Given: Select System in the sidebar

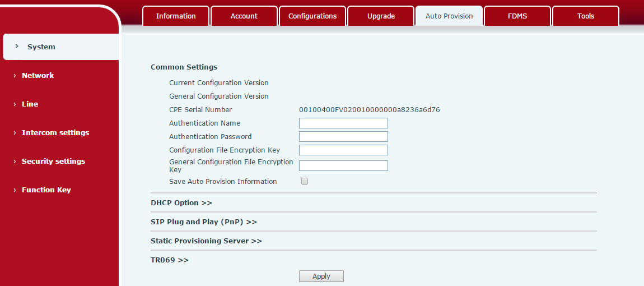Looking at the screenshot, I should (x=41, y=47).
